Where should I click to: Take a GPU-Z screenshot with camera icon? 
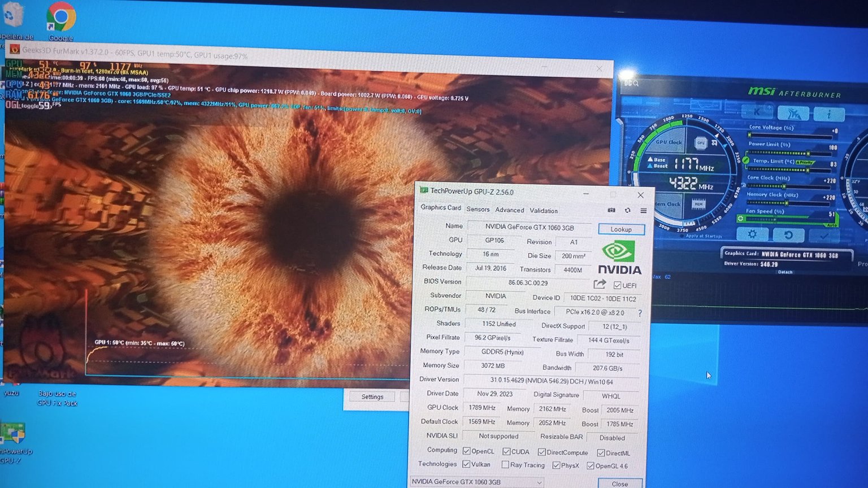[611, 210]
